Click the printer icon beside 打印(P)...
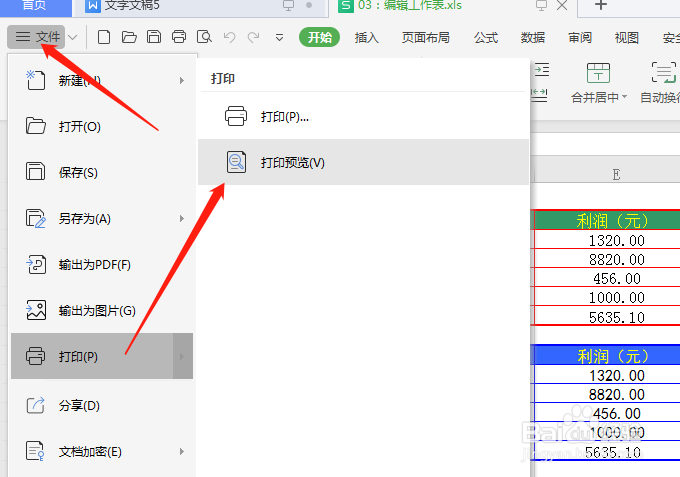 click(x=35, y=356)
